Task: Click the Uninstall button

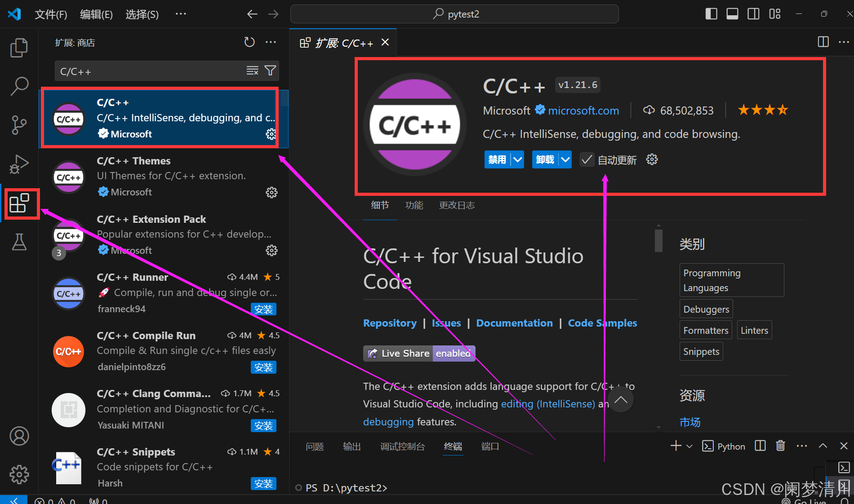Action: (545, 159)
